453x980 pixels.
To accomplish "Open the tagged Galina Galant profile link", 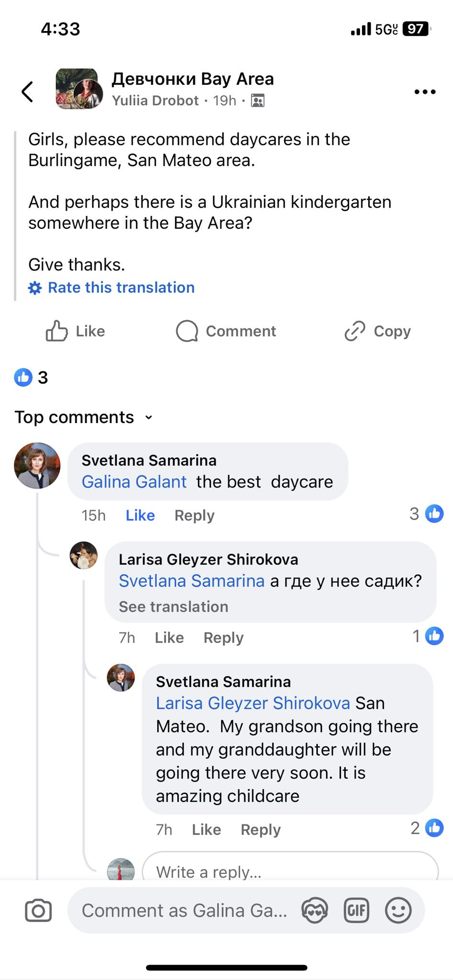I will (x=134, y=482).
